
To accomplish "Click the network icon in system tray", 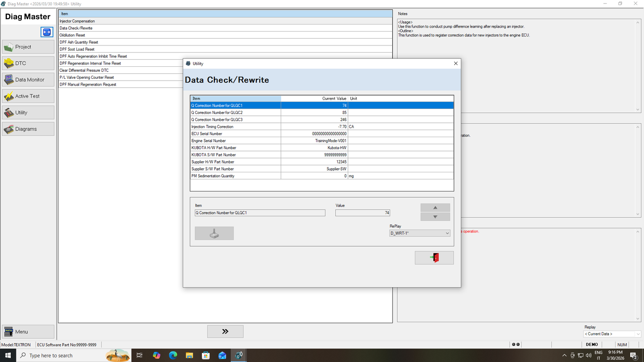I will tap(581, 355).
